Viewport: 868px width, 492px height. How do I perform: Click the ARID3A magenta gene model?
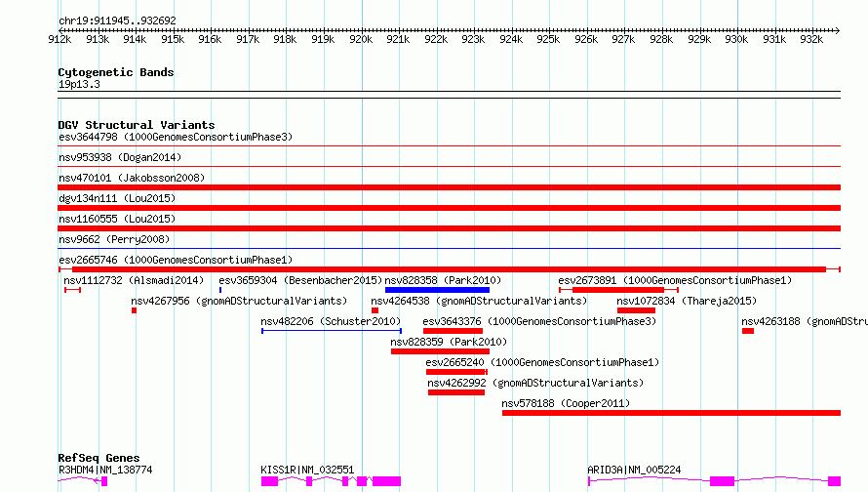pyautogui.click(x=714, y=481)
